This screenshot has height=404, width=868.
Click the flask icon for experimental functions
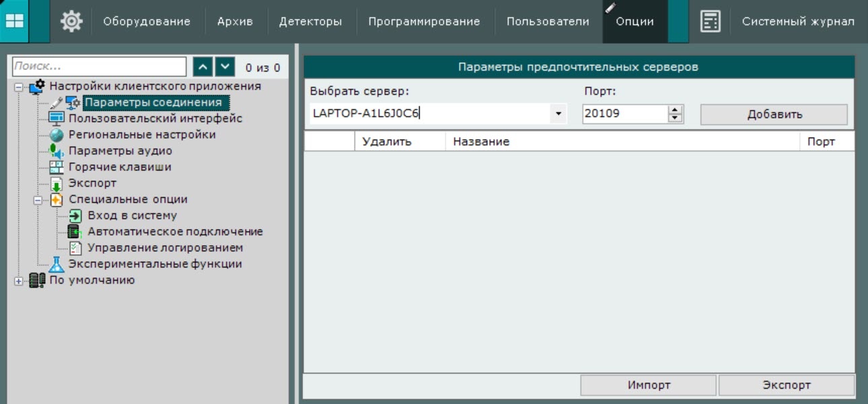tap(57, 264)
